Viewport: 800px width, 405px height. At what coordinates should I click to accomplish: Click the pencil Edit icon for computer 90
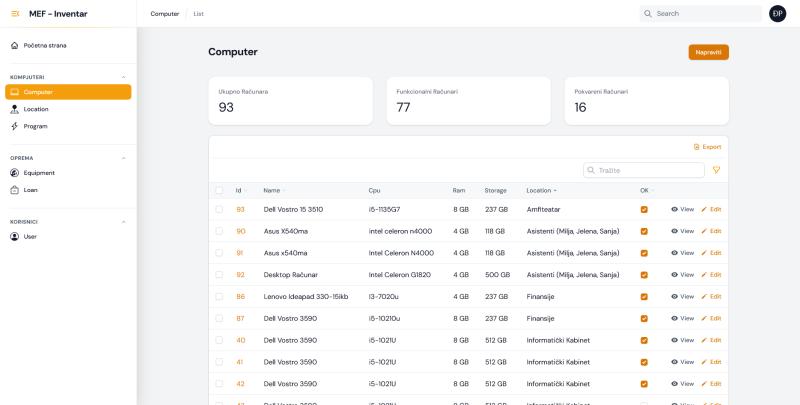704,231
